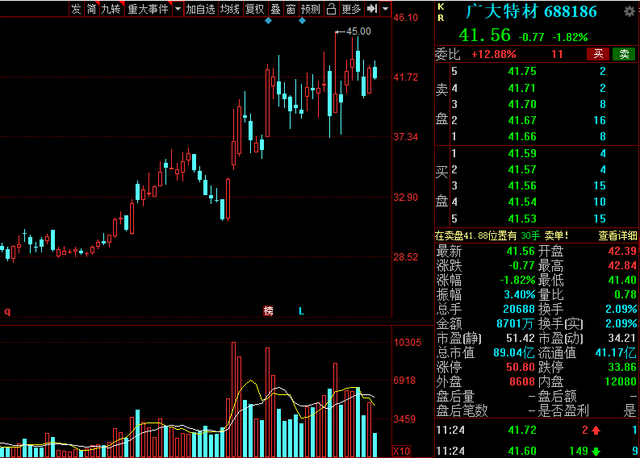Click stock name 广大特材 688186
Image resolution: width=640 pixels, height=458 pixels.
[531, 11]
